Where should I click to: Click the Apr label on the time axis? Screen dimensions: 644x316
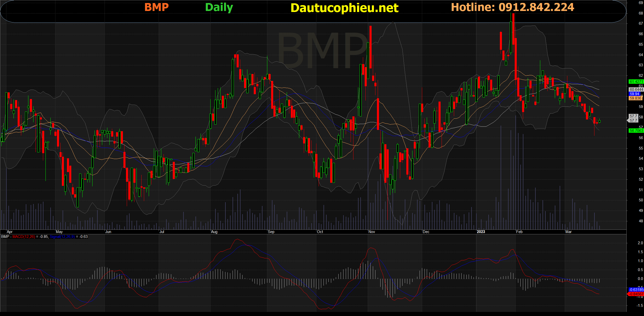[10, 232]
